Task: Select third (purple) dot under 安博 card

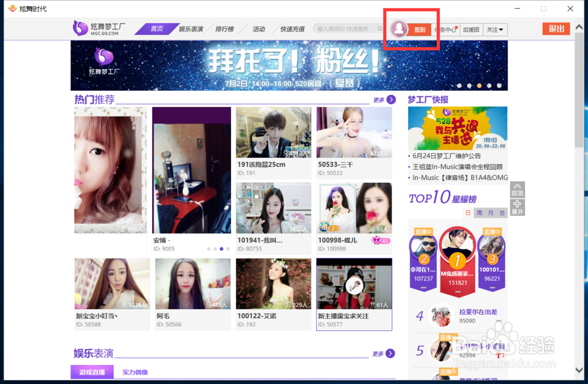Action: pos(222,249)
